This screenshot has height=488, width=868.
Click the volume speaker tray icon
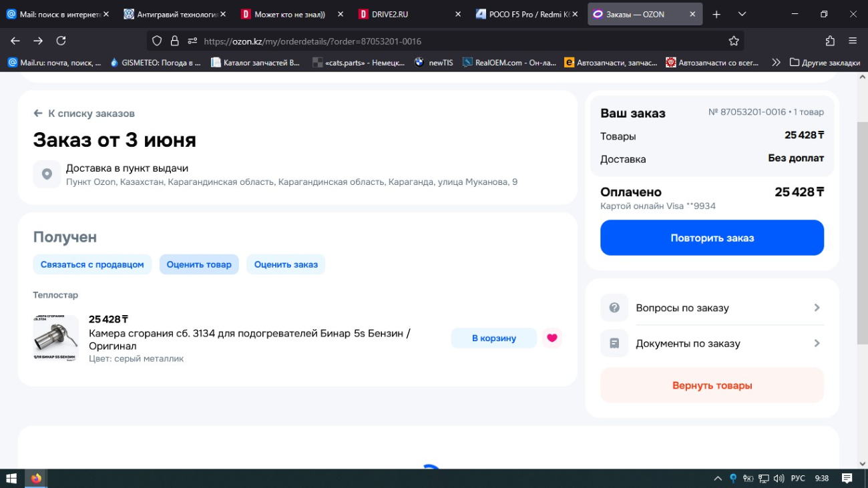[779, 479]
